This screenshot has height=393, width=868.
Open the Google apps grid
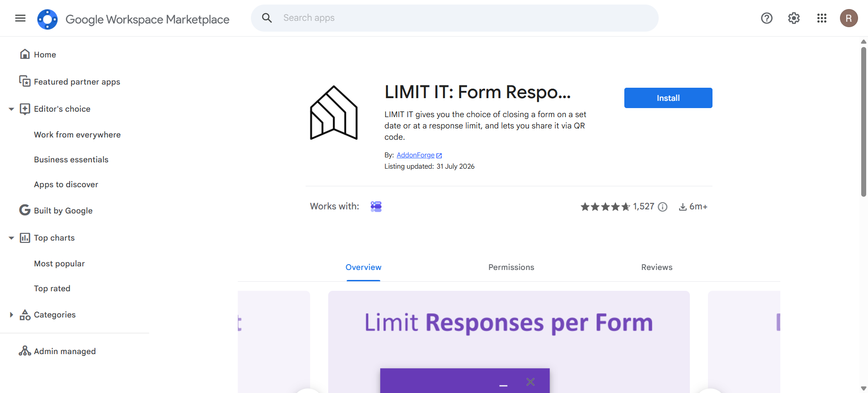pos(822,18)
